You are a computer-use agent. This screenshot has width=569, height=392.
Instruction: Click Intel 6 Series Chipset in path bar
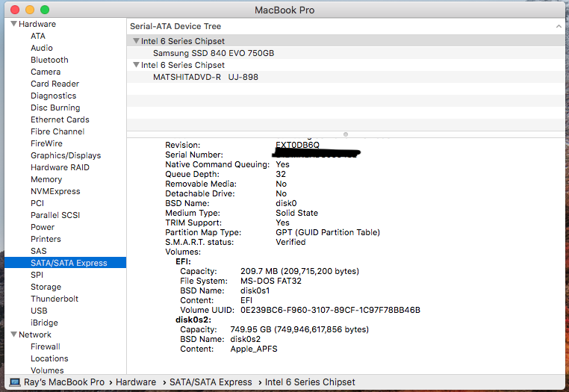(310, 382)
